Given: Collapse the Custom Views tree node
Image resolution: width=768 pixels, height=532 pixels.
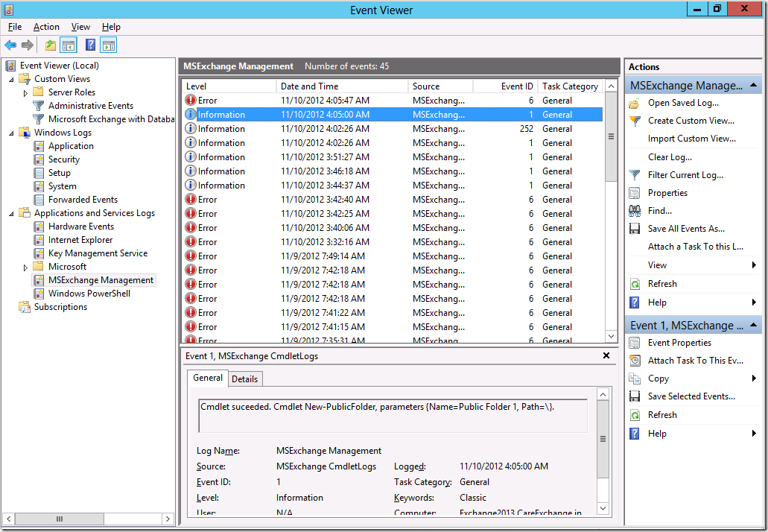Looking at the screenshot, I should pos(11,80).
